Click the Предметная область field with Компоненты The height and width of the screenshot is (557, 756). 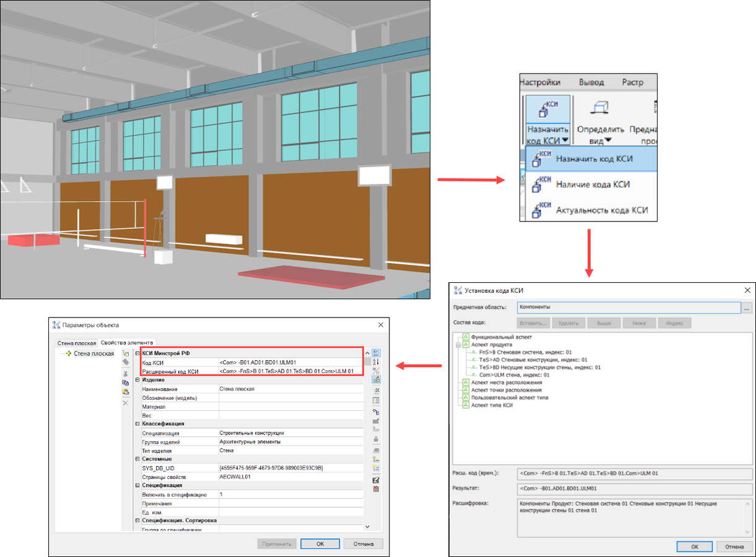(x=628, y=307)
